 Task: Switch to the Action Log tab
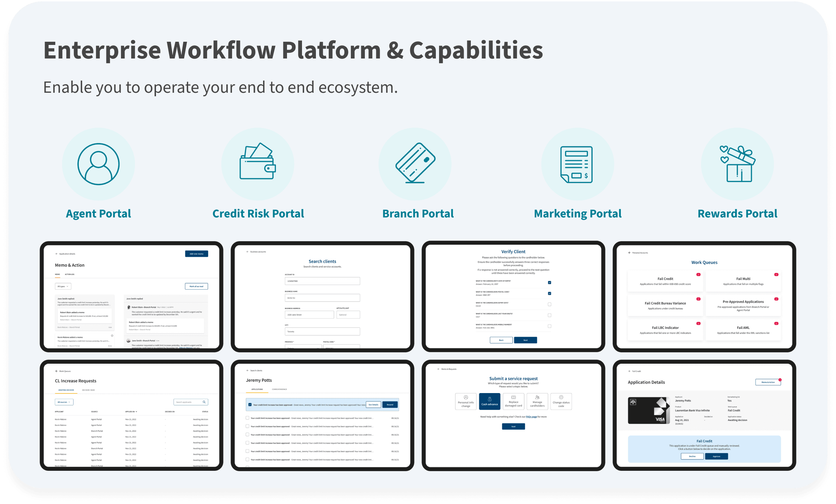pos(70,274)
